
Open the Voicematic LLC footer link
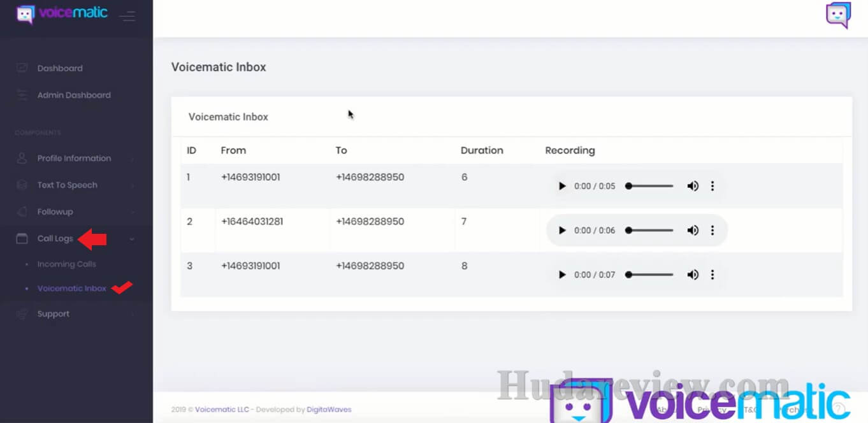[222, 410]
